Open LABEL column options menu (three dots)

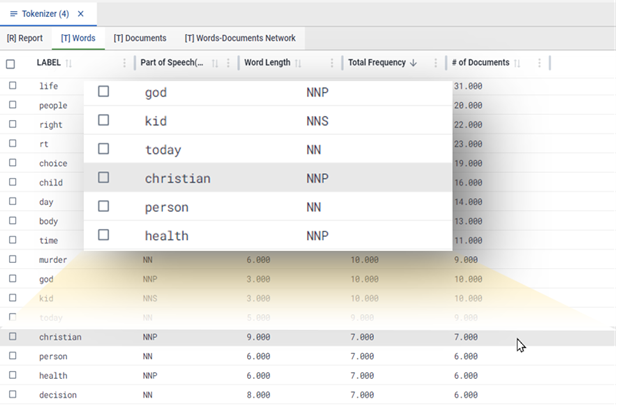[124, 63]
